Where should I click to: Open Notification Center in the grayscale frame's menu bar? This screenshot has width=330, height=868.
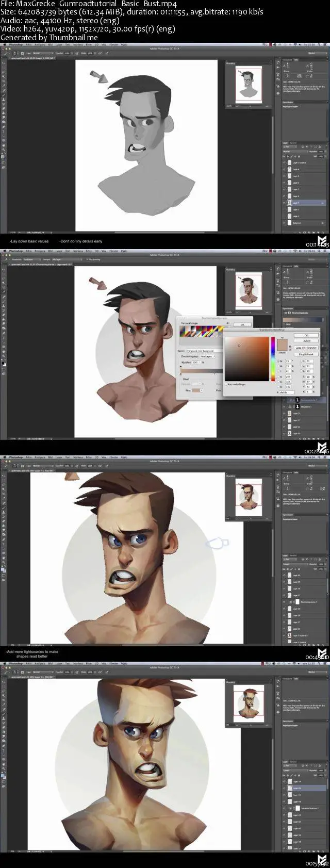click(x=325, y=44)
